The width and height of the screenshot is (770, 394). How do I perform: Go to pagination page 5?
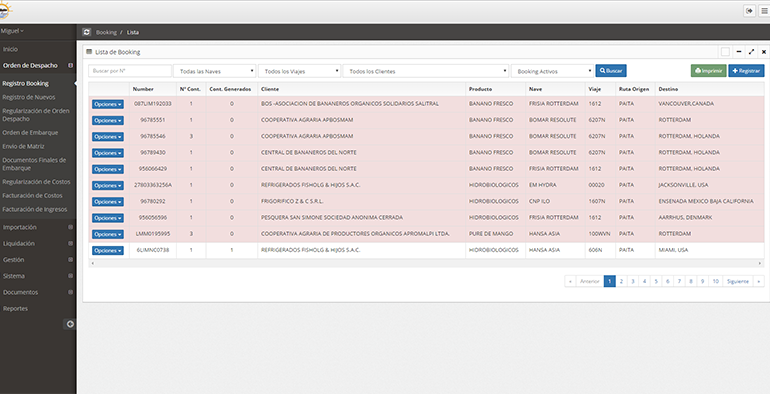point(656,281)
